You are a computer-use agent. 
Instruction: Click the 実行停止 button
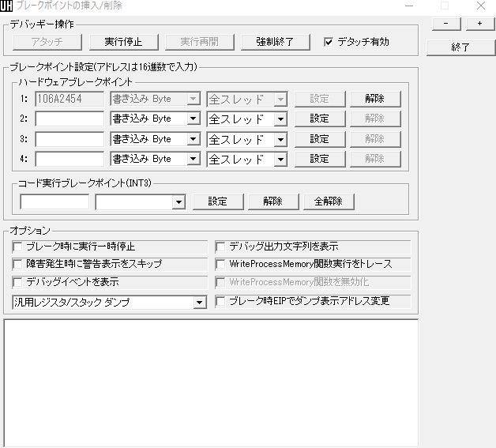click(124, 42)
